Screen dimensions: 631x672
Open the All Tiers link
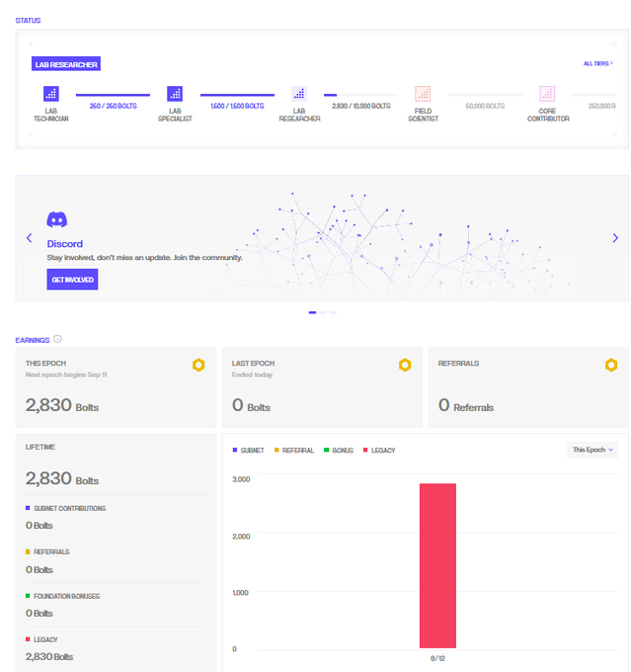coord(598,63)
